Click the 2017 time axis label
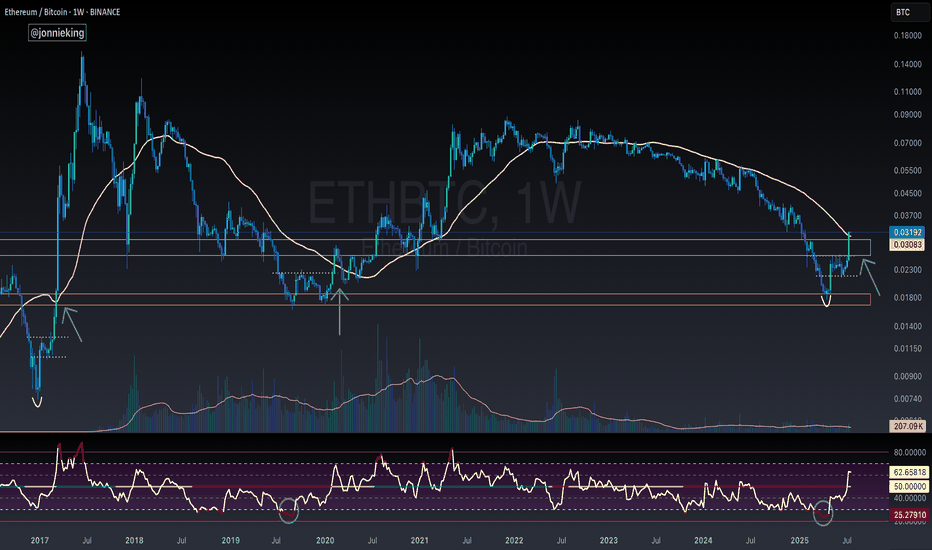The width and height of the screenshot is (932, 550). [40, 540]
